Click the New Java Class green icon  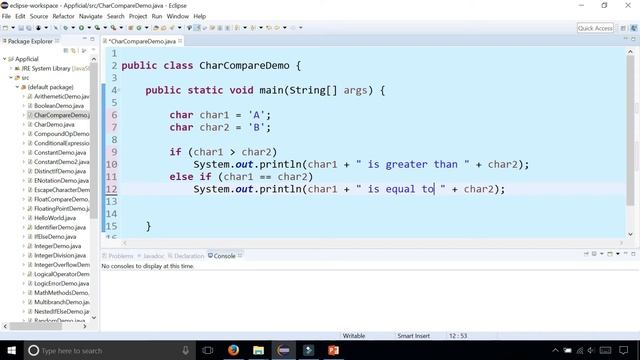[139, 28]
